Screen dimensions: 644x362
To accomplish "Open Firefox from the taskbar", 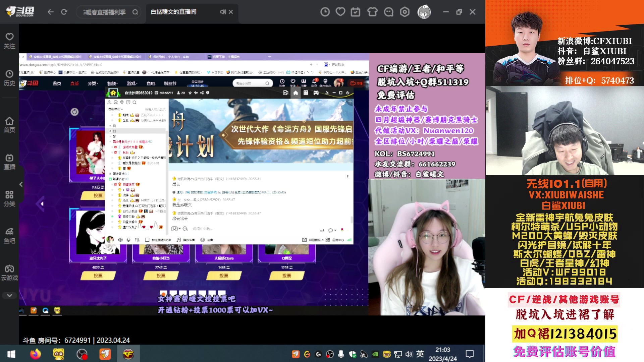I will (35, 354).
